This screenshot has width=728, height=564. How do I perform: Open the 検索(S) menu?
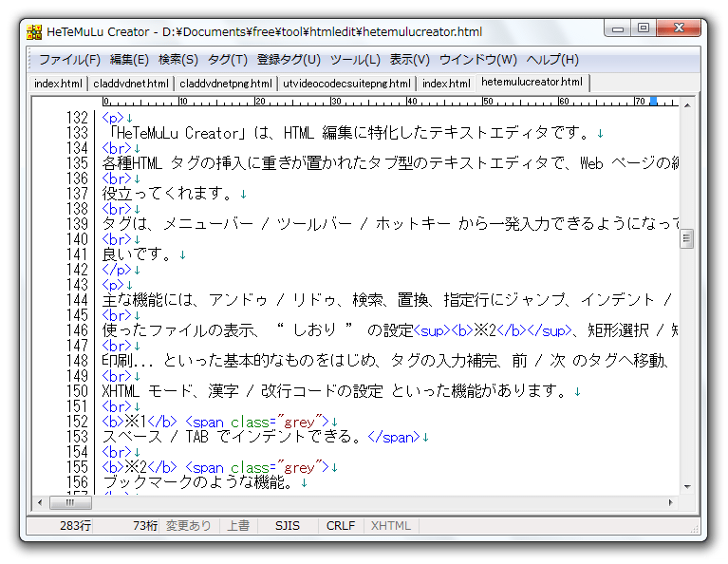[x=177, y=60]
